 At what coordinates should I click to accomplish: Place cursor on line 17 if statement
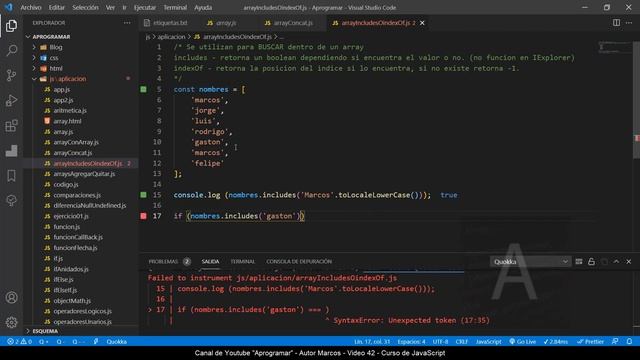click(239, 216)
